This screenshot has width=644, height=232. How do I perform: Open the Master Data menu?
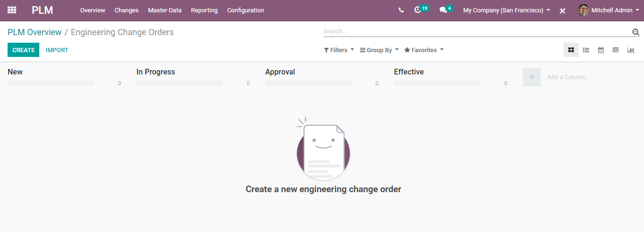click(165, 10)
